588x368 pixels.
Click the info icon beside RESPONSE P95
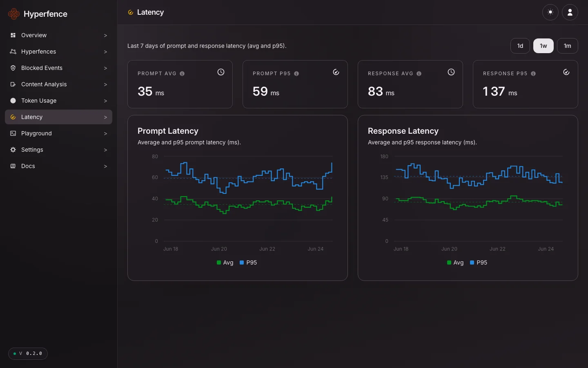[x=533, y=74]
